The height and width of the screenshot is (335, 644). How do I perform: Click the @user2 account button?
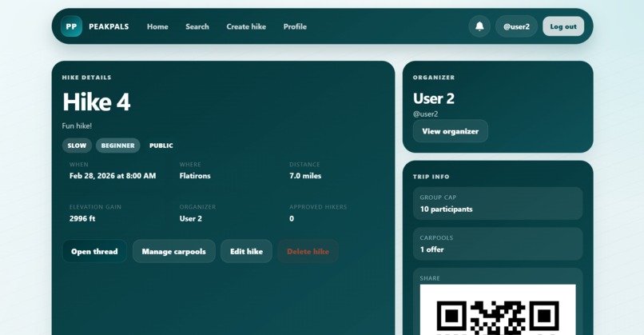click(516, 26)
